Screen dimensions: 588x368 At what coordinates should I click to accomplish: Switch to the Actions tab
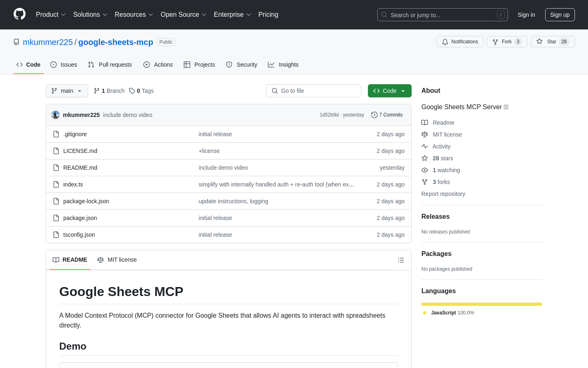158,65
